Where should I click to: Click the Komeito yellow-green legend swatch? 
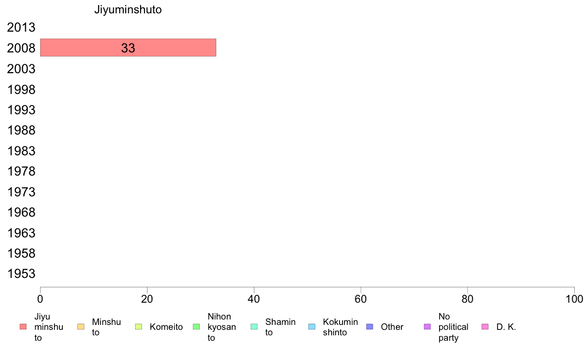139,327
